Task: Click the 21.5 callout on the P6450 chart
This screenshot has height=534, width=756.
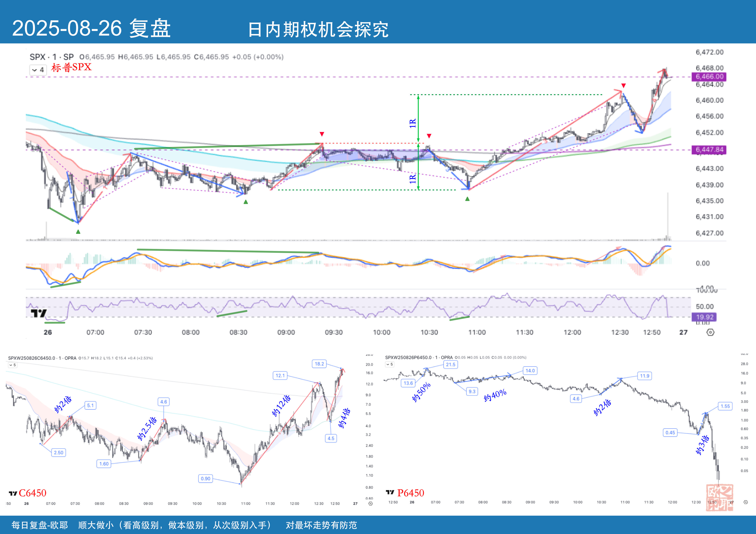Action: click(x=450, y=365)
